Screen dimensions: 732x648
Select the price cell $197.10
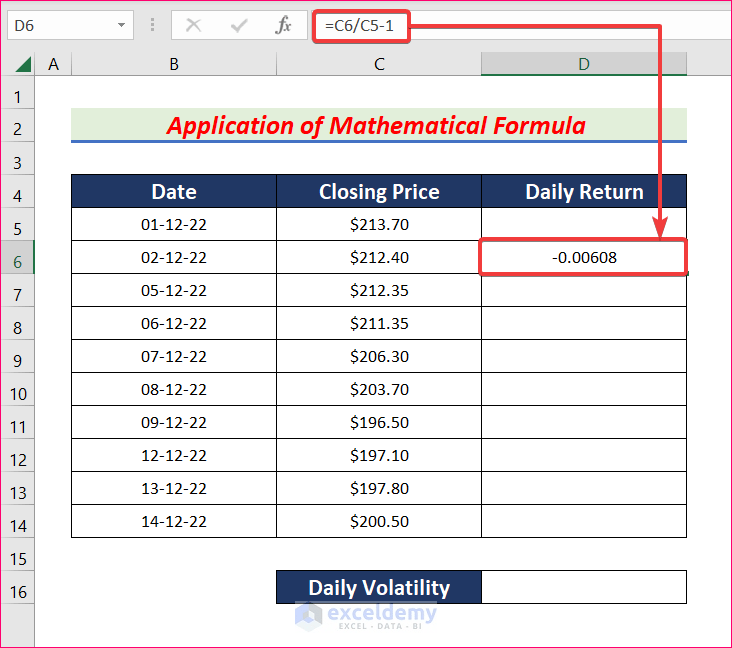[x=379, y=455]
